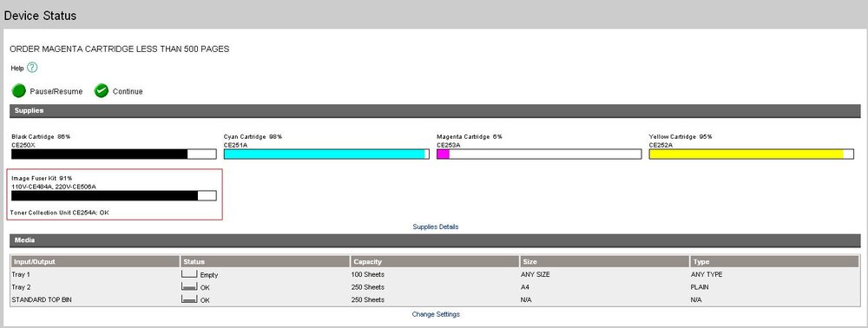The image size is (868, 328).
Task: Click the Black Cartridge level bar
Action: click(x=114, y=154)
